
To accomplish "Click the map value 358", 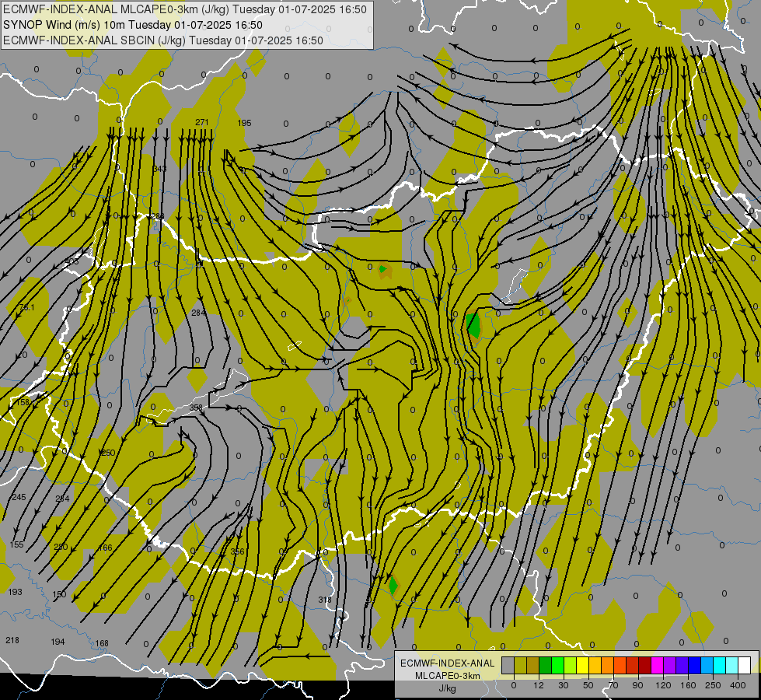I will (x=196, y=408).
